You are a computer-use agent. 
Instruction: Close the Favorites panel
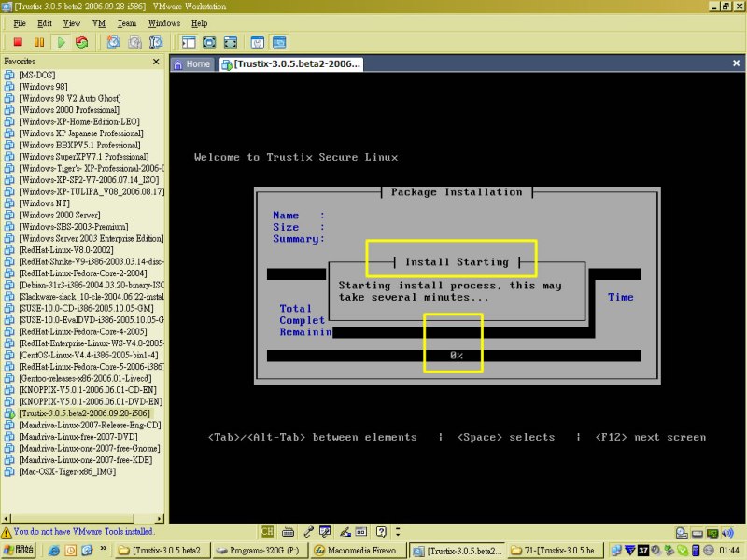coord(156,62)
